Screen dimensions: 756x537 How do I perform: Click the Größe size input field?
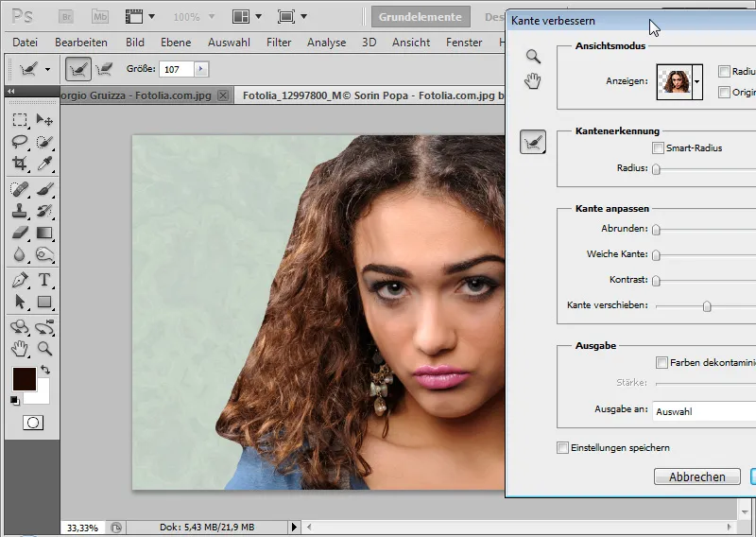pos(177,69)
